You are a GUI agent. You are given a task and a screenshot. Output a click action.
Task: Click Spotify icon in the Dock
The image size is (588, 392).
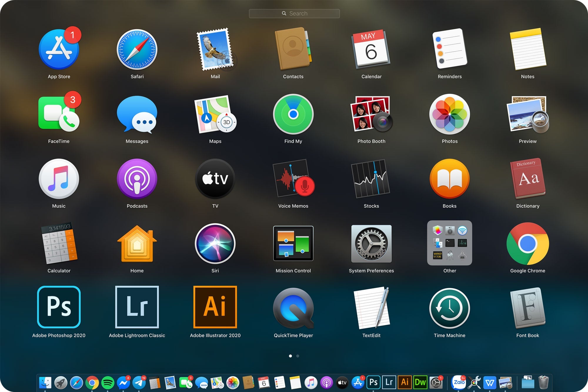(x=108, y=383)
